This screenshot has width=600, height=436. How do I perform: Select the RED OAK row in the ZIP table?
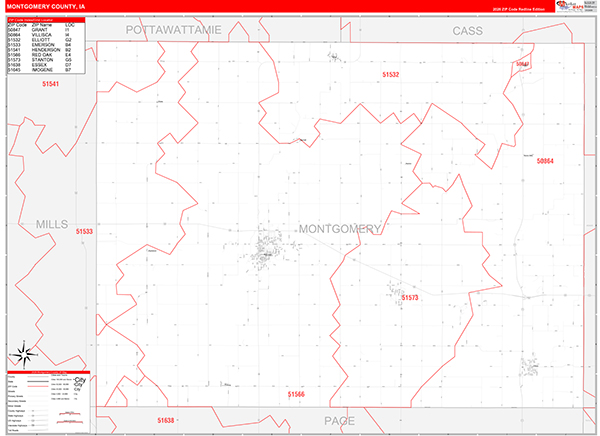pos(40,55)
